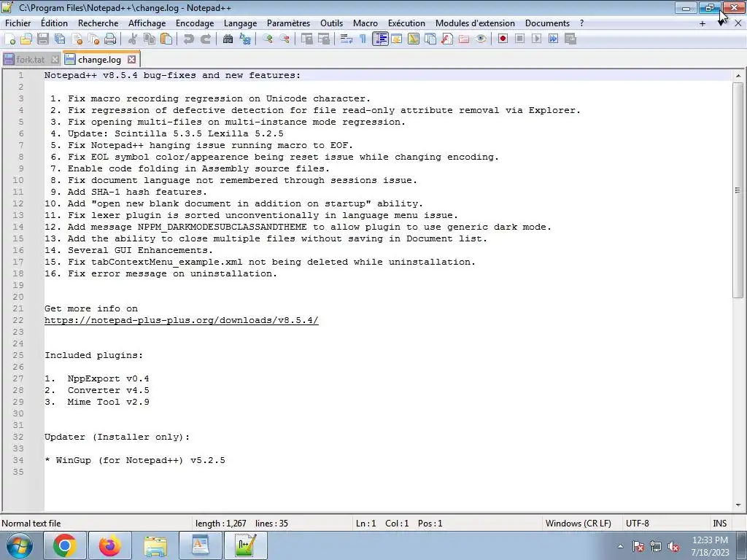The height and width of the screenshot is (560, 747).
Task: Close the fork.tat tab with its X
Action: (55, 60)
